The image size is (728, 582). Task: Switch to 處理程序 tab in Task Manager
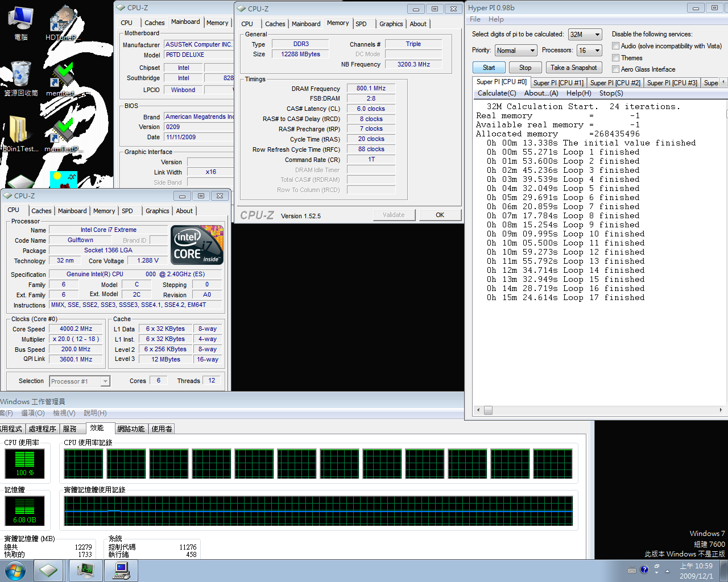[x=42, y=429]
